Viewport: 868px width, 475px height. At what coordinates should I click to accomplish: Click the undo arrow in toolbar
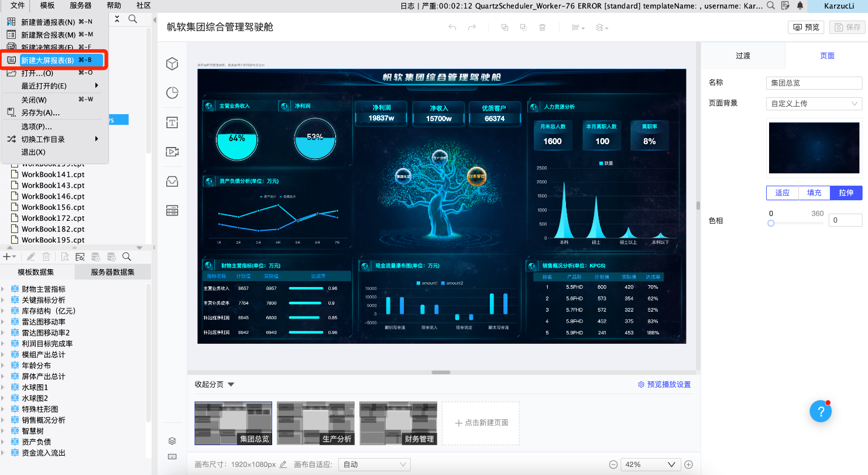click(x=452, y=28)
